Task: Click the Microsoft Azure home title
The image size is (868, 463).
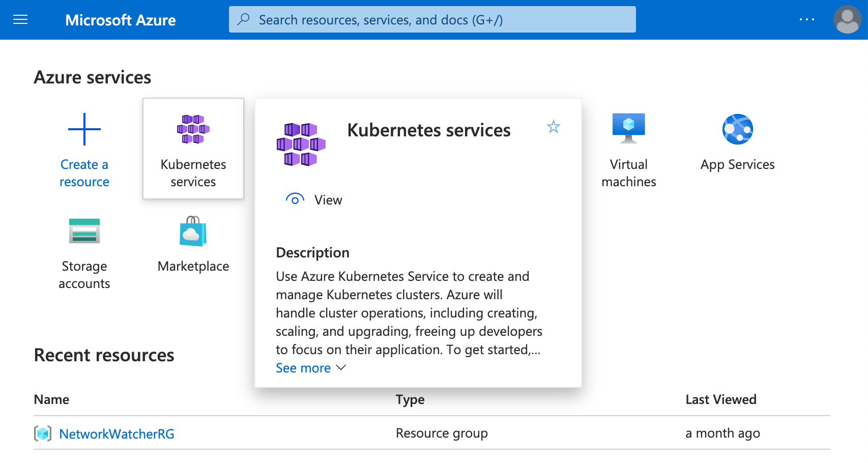Action: tap(121, 20)
